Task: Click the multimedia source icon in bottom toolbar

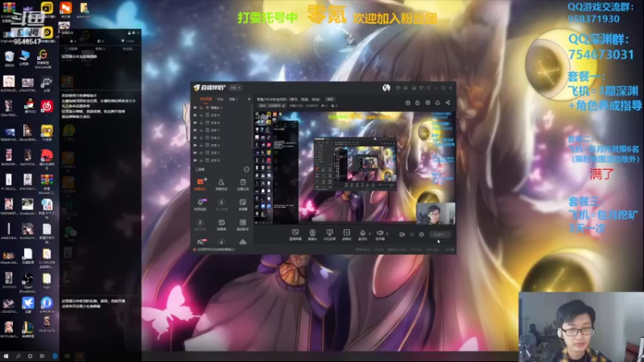Action: (x=347, y=232)
